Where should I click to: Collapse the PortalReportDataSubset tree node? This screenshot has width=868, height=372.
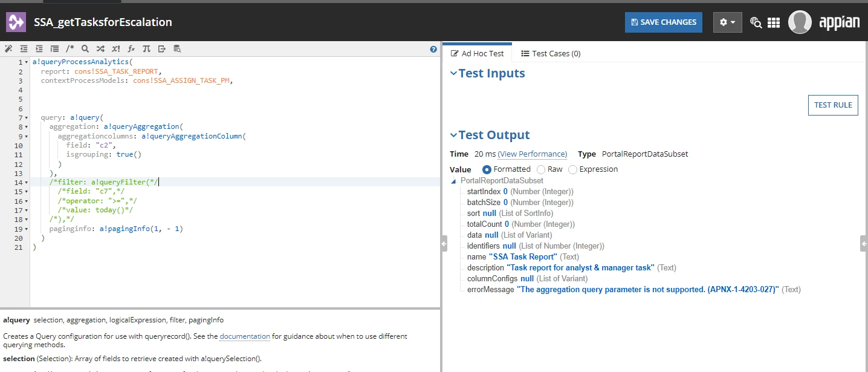click(x=453, y=181)
